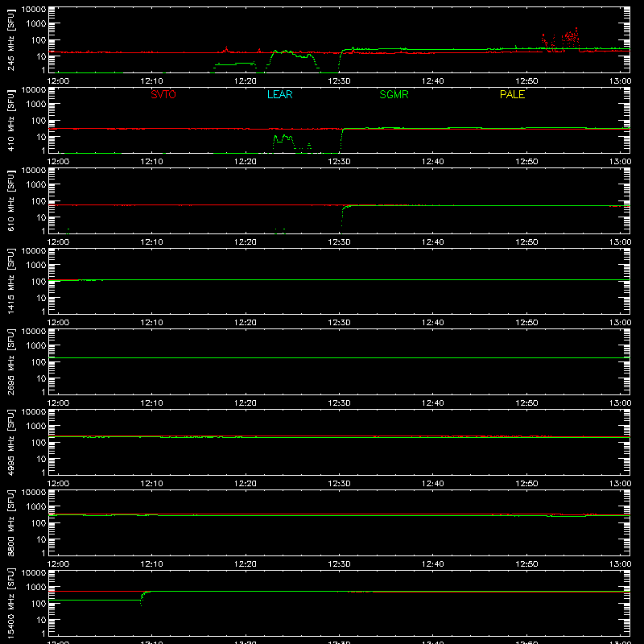Click the 1000 y-axis value on 410 MHz plot
The width and height of the screenshot is (644, 644).
[x=36, y=105]
